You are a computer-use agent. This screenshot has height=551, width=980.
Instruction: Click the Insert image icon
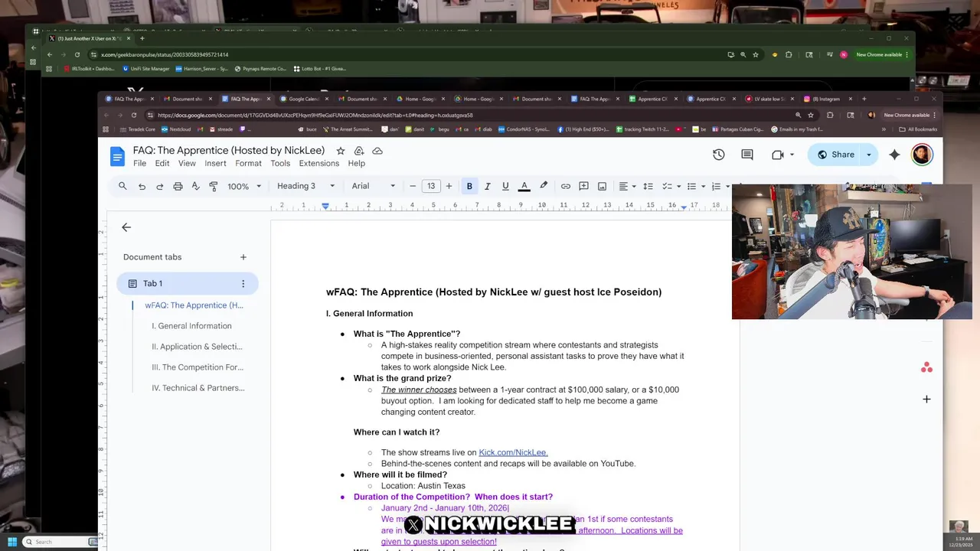point(602,186)
